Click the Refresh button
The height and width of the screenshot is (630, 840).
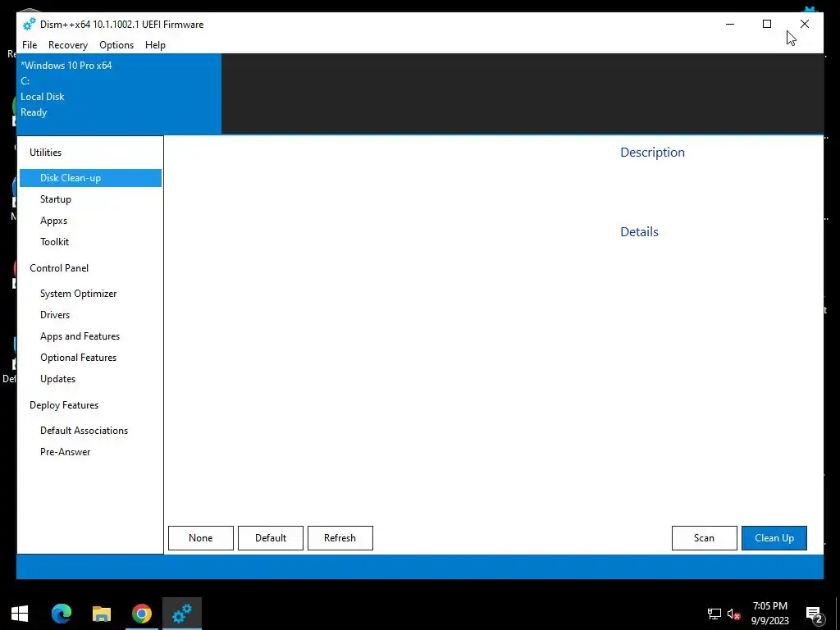click(340, 538)
